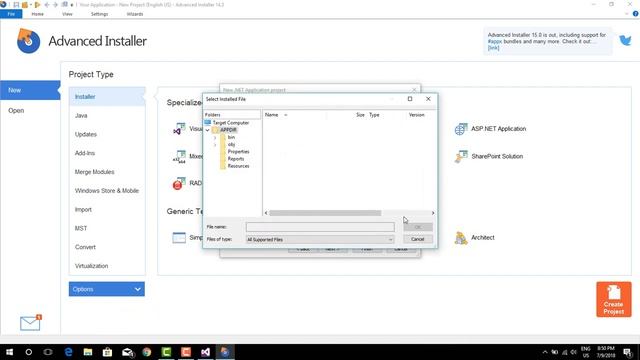The height and width of the screenshot is (360, 640).
Task: Expand the obj folder node
Action: coord(215,144)
